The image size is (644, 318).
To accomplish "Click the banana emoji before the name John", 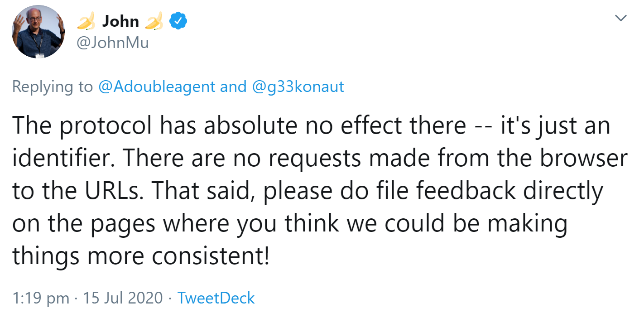I will coord(86,21).
